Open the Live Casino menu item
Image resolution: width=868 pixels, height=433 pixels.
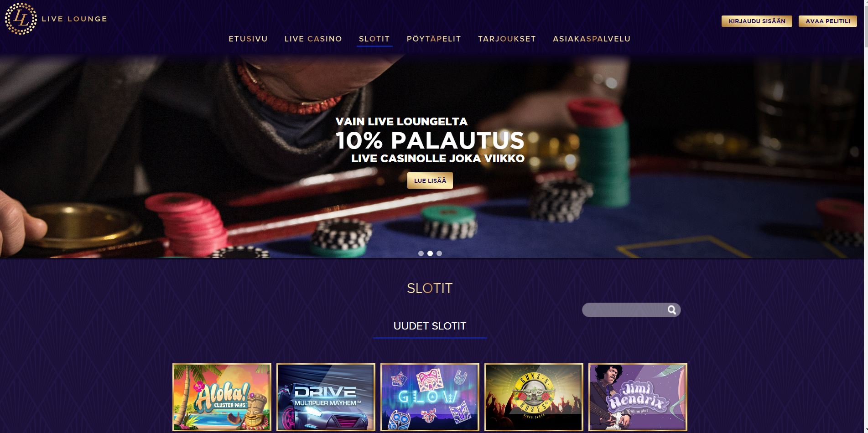click(x=313, y=39)
